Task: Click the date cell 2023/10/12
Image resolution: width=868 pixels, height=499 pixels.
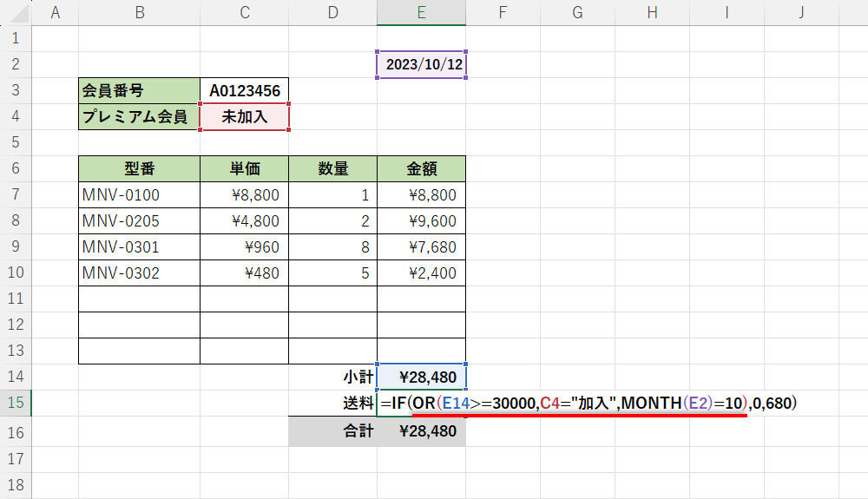Action: tap(421, 64)
